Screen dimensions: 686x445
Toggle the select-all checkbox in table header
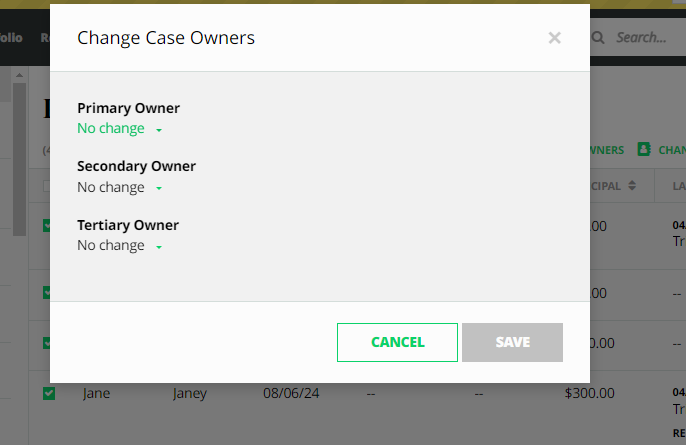pyautogui.click(x=49, y=186)
